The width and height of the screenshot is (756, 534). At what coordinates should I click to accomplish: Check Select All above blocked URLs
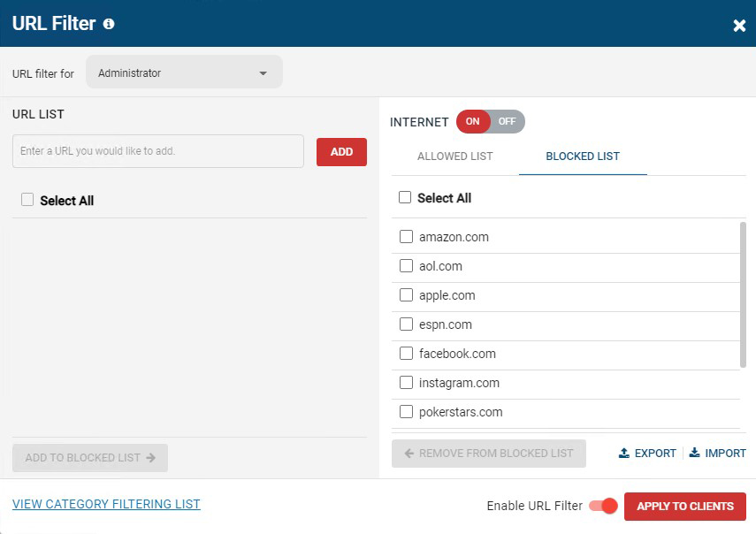click(406, 197)
